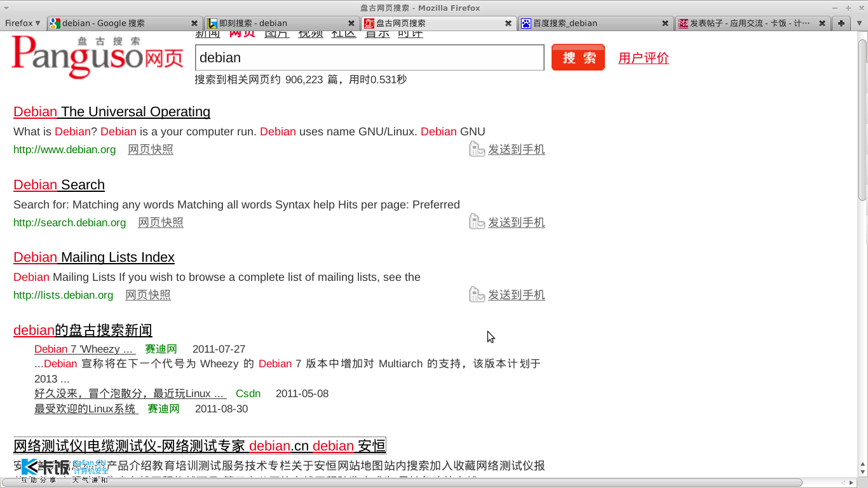Open the Debian The Universal Operating result
This screenshot has width=868, height=488.
pos(112,112)
